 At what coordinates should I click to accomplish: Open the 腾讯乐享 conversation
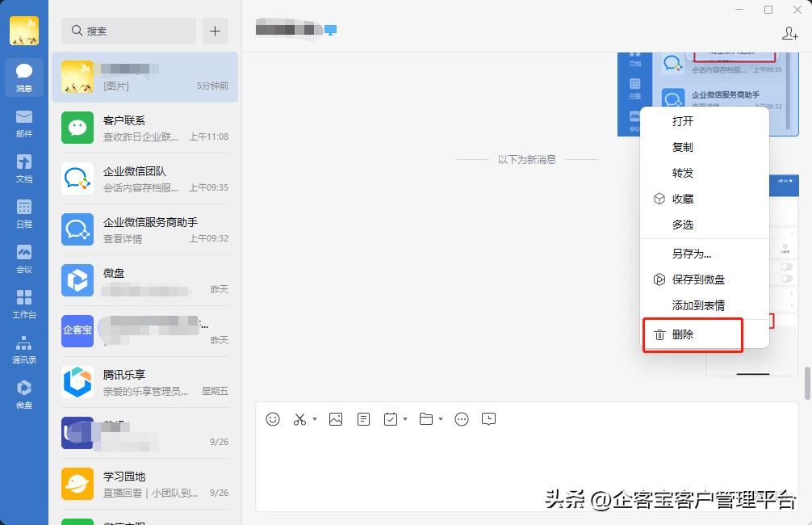point(144,382)
